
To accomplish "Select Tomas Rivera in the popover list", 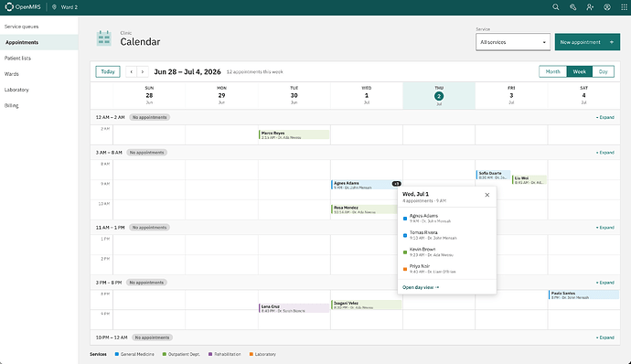I will [446, 235].
